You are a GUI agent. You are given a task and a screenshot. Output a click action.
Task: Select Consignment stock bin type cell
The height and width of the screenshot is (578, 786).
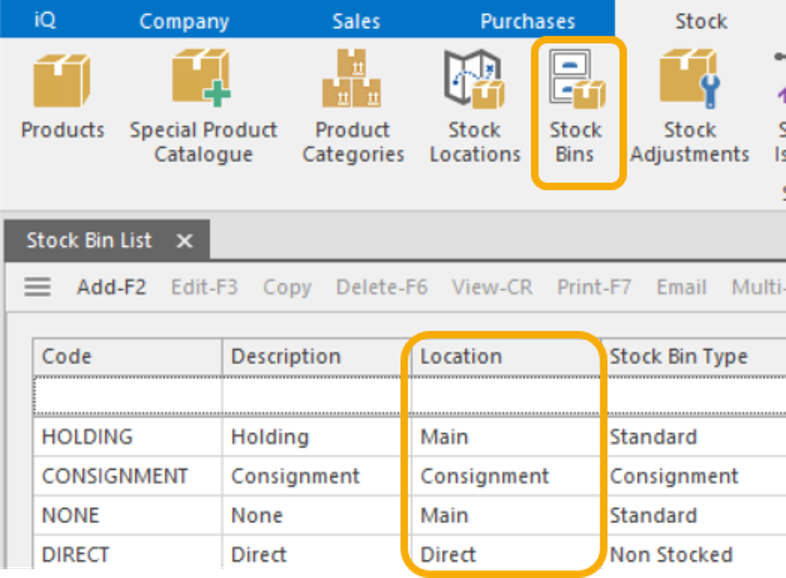point(693,476)
